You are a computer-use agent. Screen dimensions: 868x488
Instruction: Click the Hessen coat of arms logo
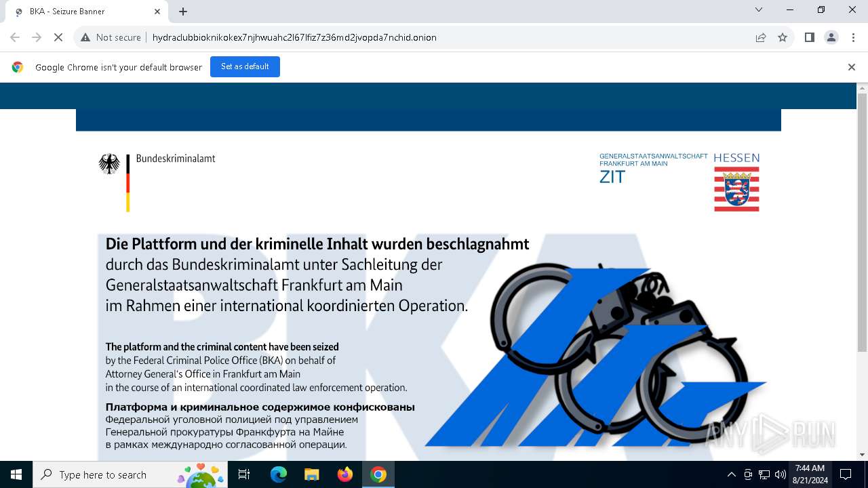click(736, 189)
